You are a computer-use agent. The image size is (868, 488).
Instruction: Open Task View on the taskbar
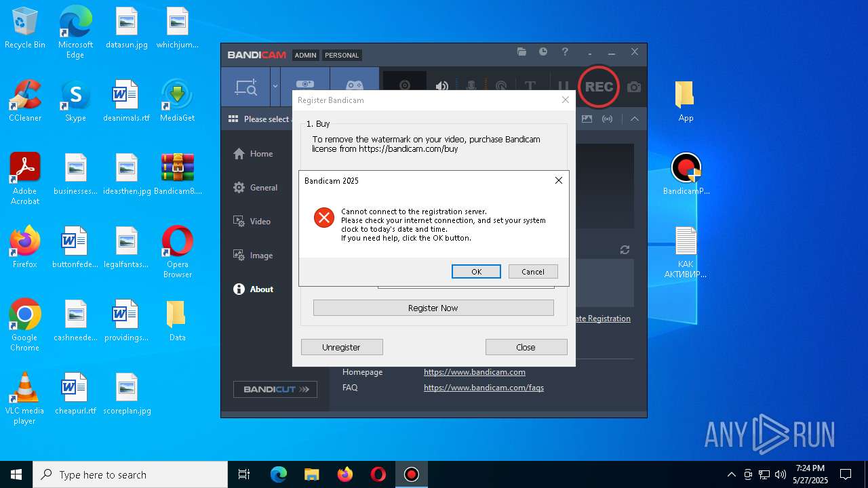coord(244,474)
